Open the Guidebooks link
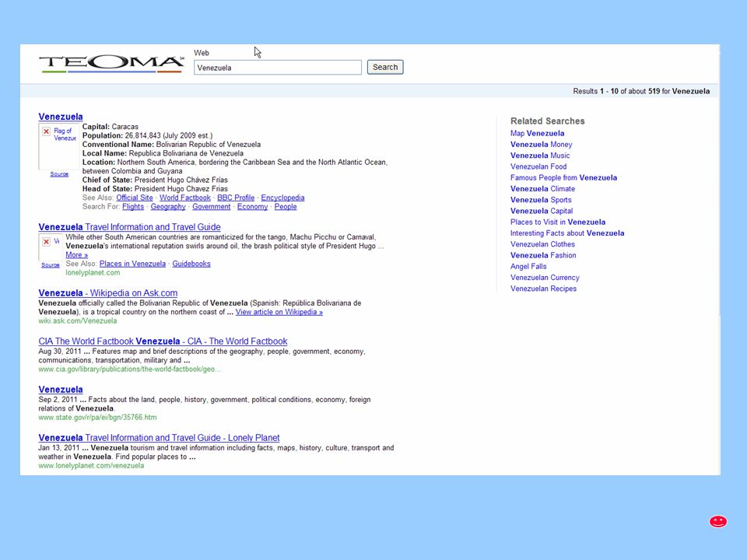This screenshot has width=747, height=560. tap(191, 264)
